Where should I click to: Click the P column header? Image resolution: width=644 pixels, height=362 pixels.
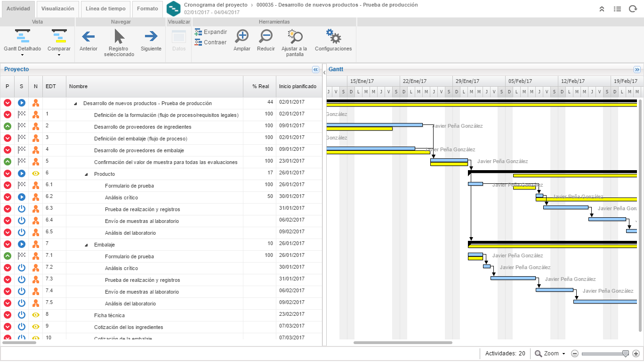[x=7, y=86]
